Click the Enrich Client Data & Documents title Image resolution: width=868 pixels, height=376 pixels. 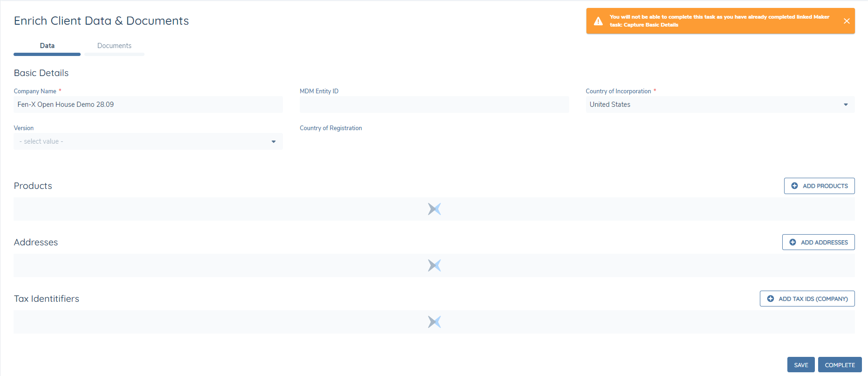coord(101,21)
